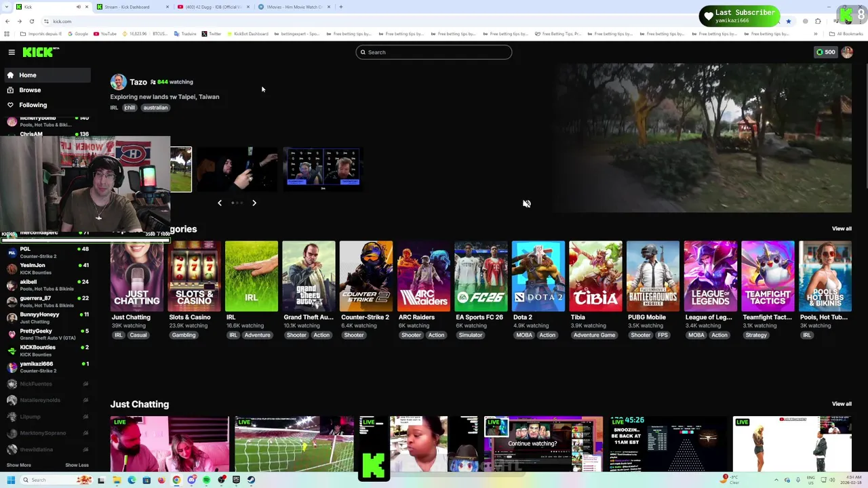
Task: Open akibell channel in sidebar
Action: (x=46, y=285)
